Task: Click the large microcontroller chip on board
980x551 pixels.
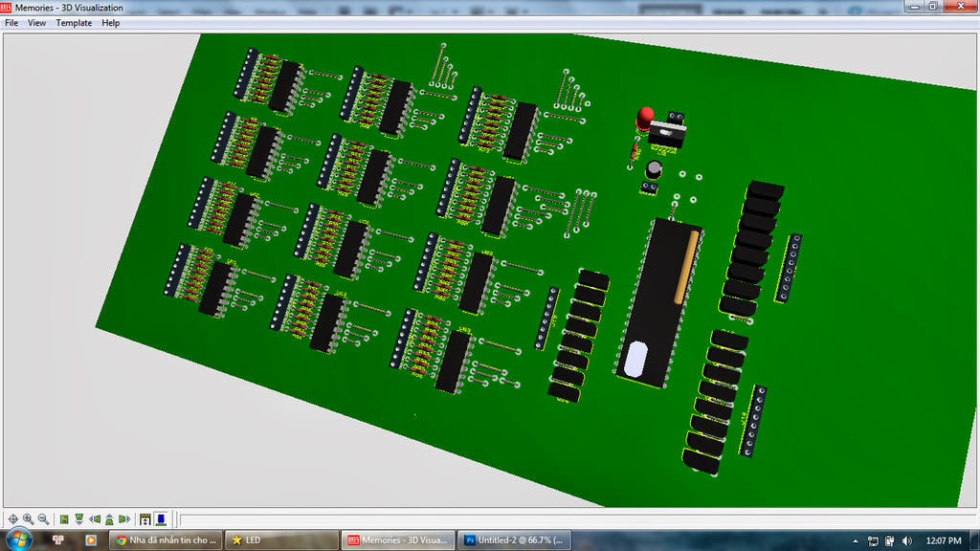Action: click(660, 302)
